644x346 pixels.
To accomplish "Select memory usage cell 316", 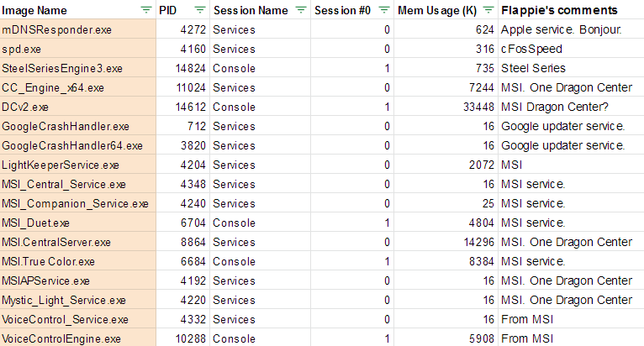I will pos(446,49).
